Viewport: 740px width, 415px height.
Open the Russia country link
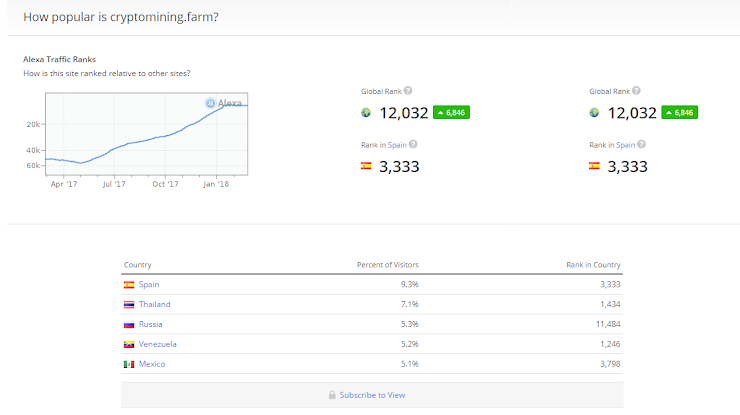pos(151,324)
